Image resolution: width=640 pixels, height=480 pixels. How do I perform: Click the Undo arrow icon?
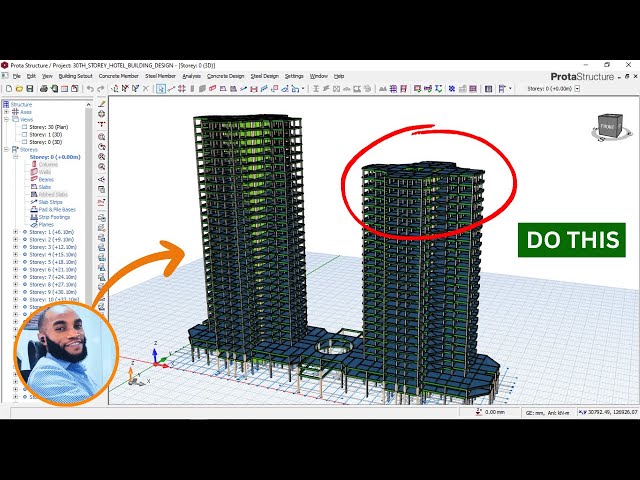[x=90, y=89]
